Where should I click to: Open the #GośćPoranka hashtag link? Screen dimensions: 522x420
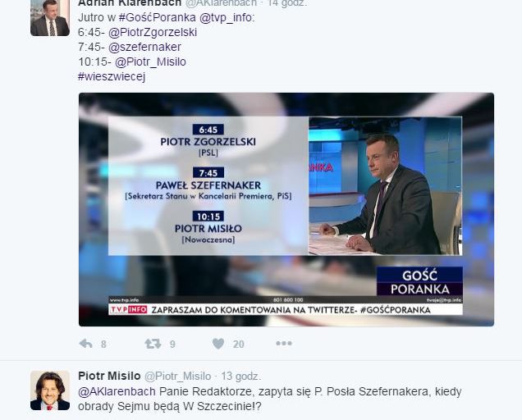(157, 17)
